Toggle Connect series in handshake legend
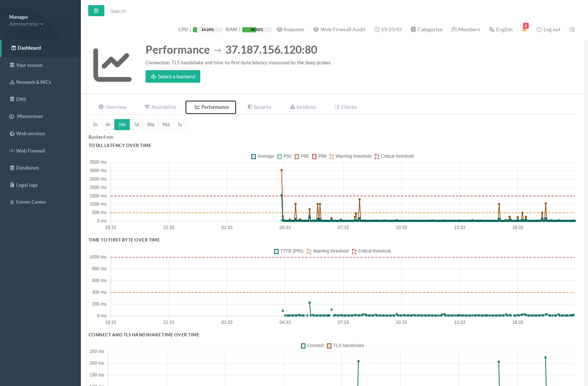The width and height of the screenshot is (588, 386). tap(312, 346)
